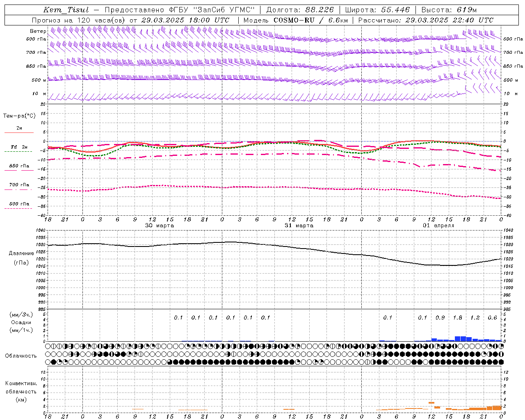Click the "Конвективн." convective label
The width and height of the screenshot is (525, 420).
[21, 383]
